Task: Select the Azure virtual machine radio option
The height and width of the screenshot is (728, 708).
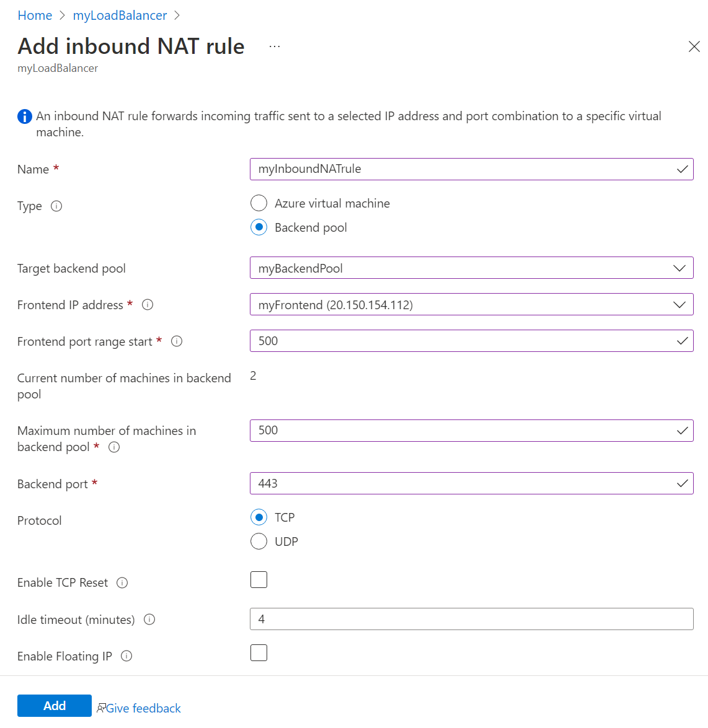Action: [x=259, y=203]
